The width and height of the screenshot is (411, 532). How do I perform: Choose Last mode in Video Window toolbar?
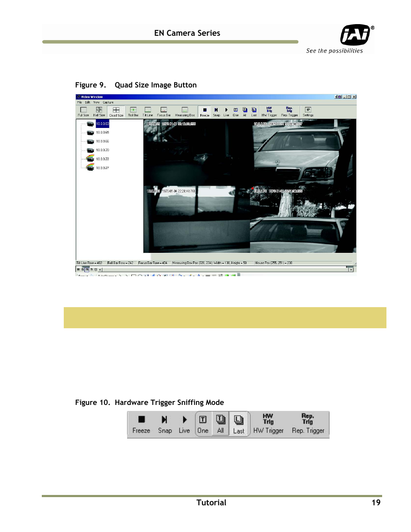tap(254, 112)
